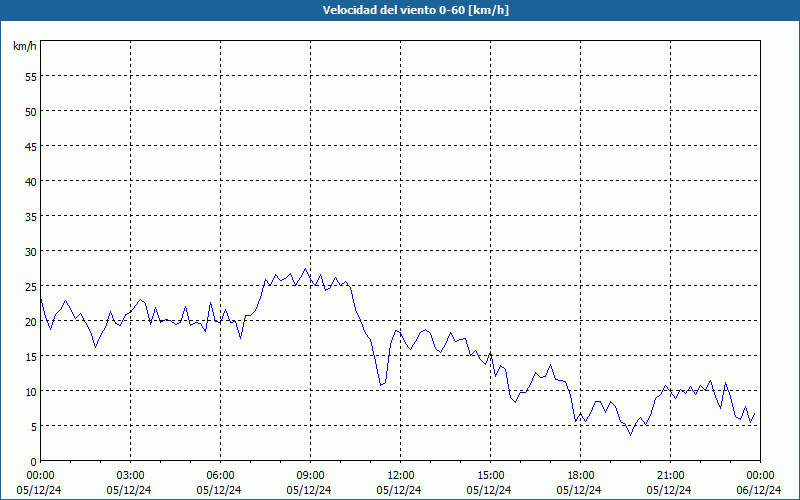Viewport: 800px width, 500px height.
Task: Select the 15 y-axis value
Action: click(x=31, y=357)
